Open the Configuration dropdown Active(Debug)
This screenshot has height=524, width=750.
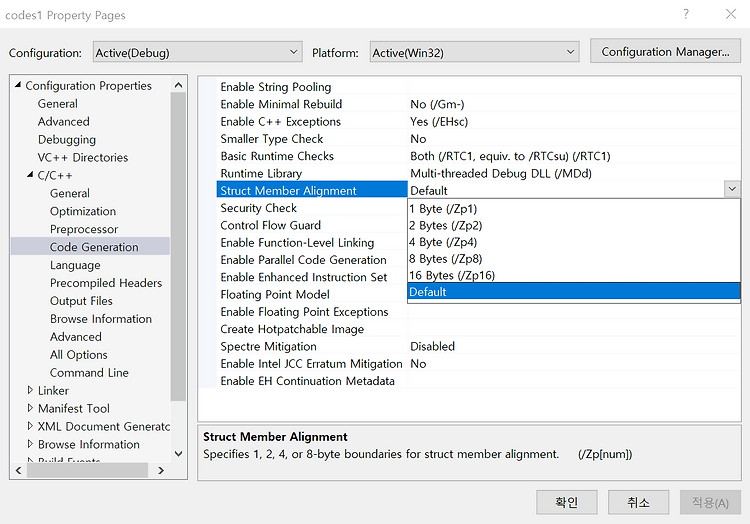[x=198, y=52]
